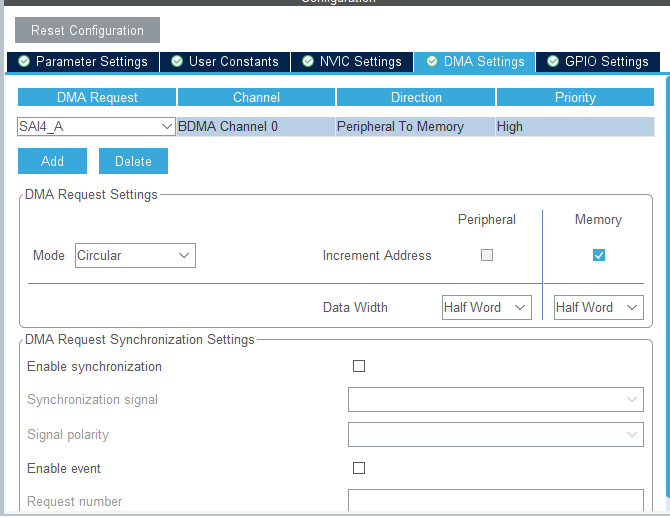The width and height of the screenshot is (670, 518).
Task: Toggle Peripheral increment address checkbox
Action: point(487,255)
